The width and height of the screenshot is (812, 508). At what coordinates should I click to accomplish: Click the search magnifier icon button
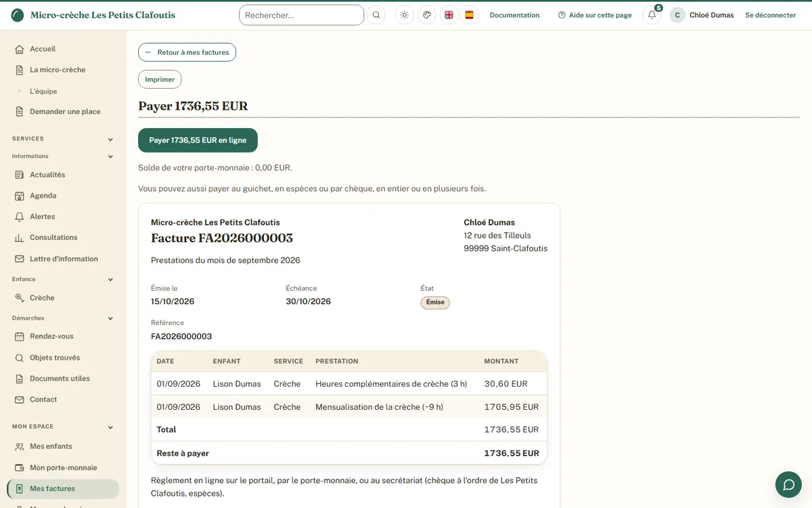376,15
